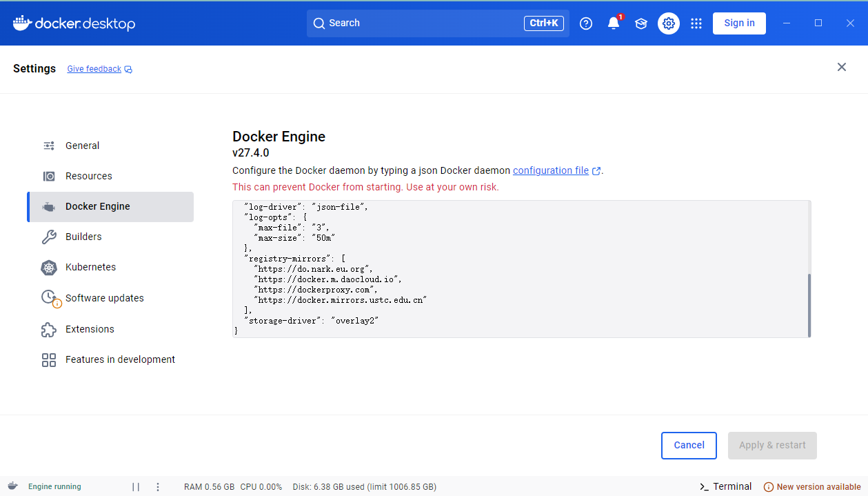Click the Sign in button
This screenshot has height=496, width=868.
739,23
